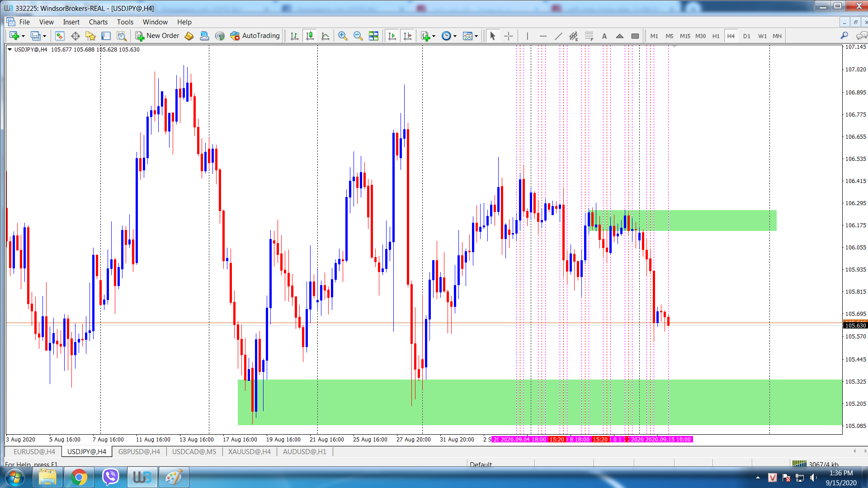The height and width of the screenshot is (488, 868).
Task: Select the trendline drawing tool
Action: [558, 36]
